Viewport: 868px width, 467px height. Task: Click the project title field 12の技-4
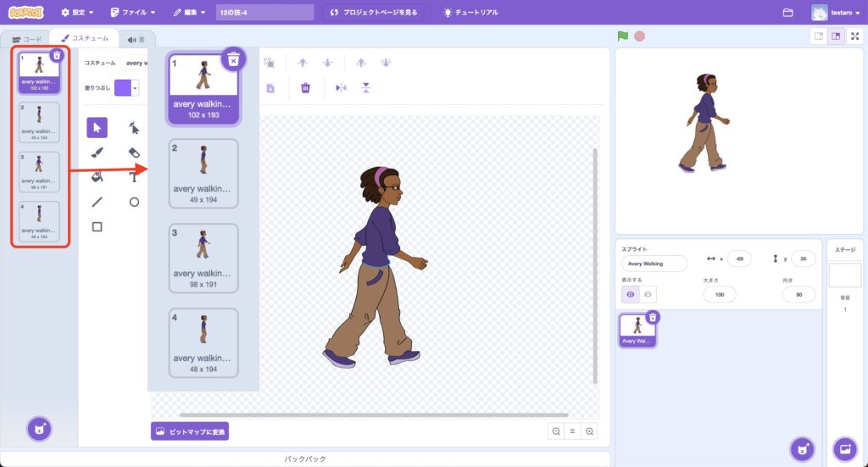(x=264, y=12)
